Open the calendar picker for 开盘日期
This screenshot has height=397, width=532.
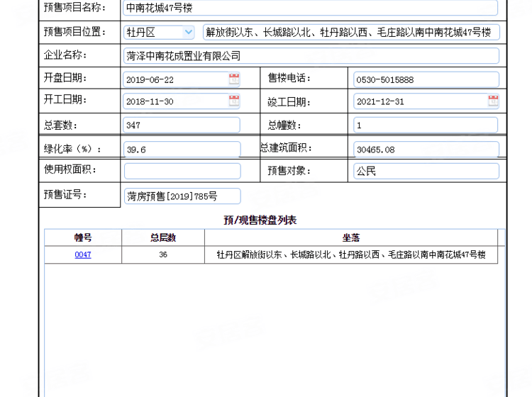[x=234, y=79]
